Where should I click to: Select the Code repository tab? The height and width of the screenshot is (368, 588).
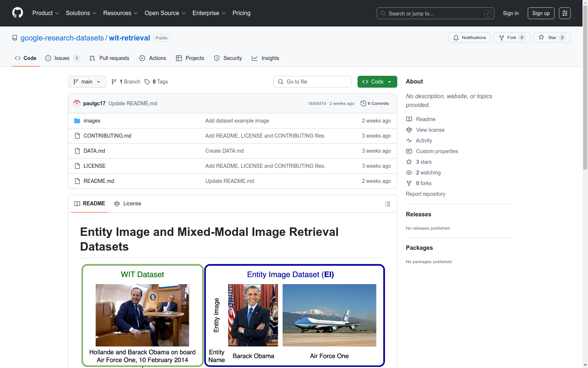(x=26, y=58)
